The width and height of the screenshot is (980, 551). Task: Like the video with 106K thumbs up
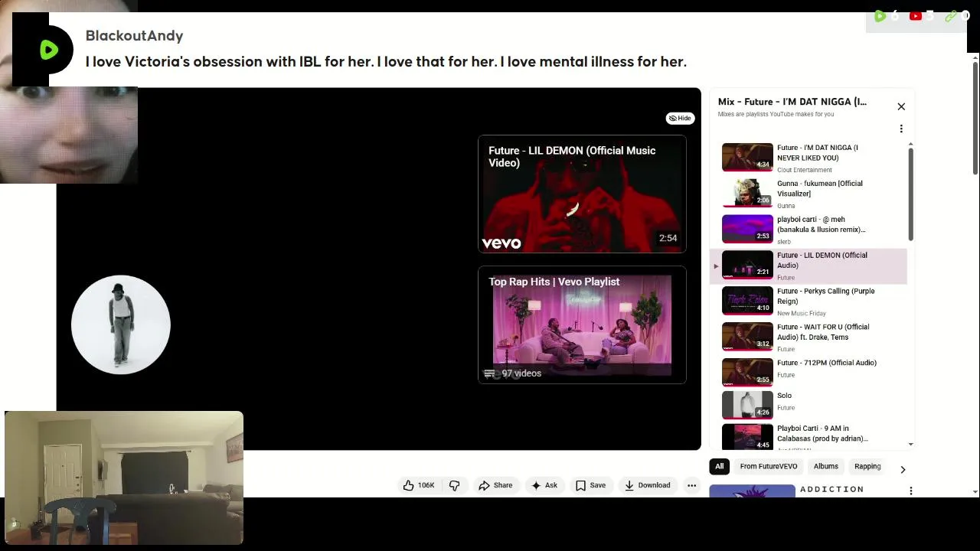coord(418,485)
